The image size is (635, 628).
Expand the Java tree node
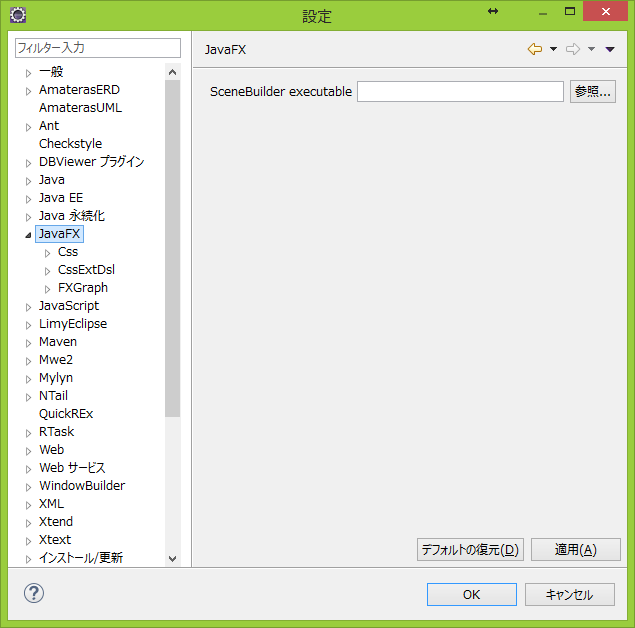pyautogui.click(x=28, y=181)
